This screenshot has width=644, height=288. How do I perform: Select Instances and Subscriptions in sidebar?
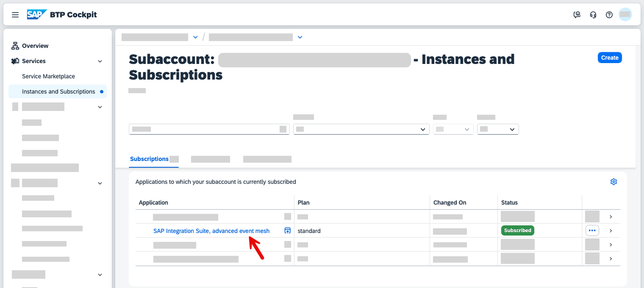(59, 92)
